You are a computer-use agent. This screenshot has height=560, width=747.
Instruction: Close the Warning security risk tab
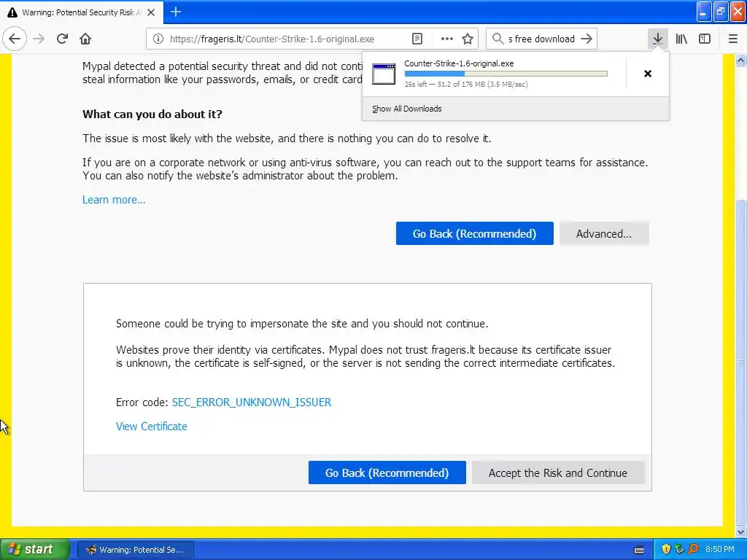[x=151, y=12]
